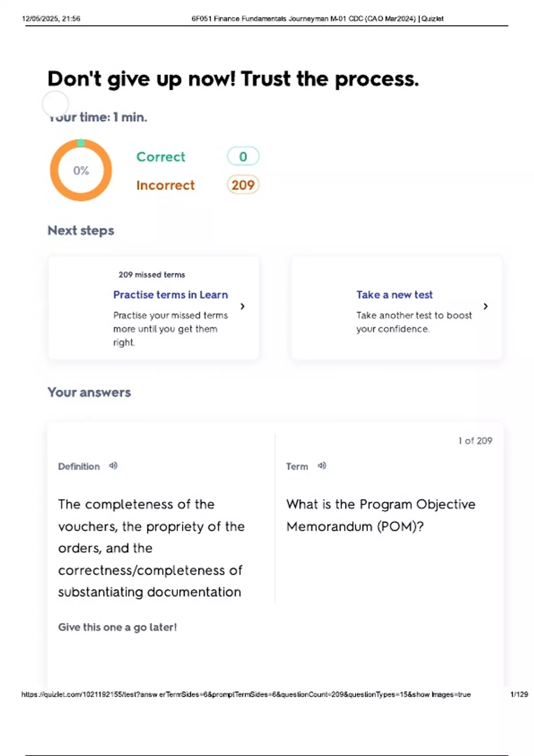Click the Your answers section heading

(x=89, y=392)
